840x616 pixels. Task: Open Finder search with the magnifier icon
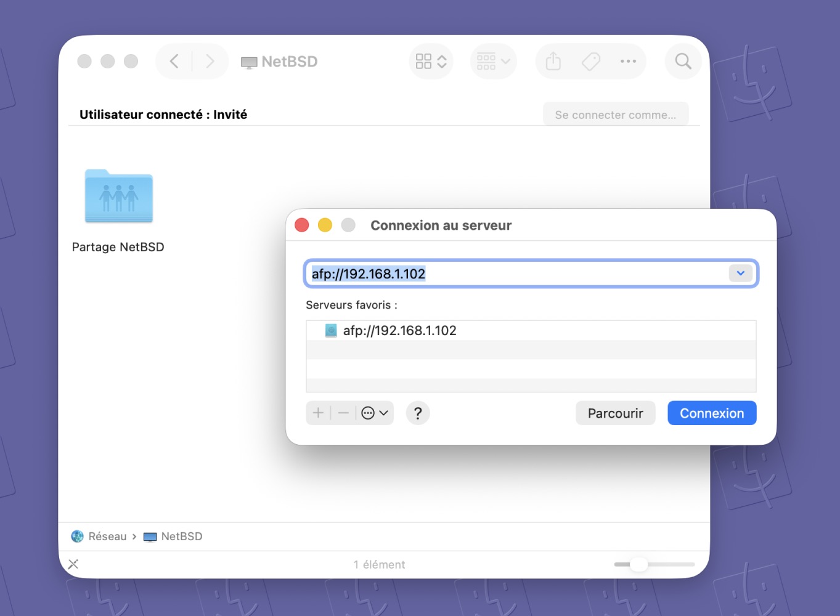683,61
